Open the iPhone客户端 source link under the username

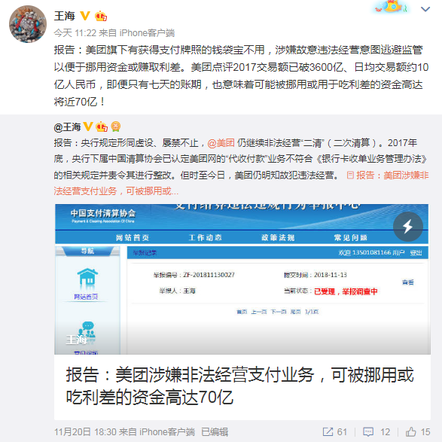[x=147, y=33]
